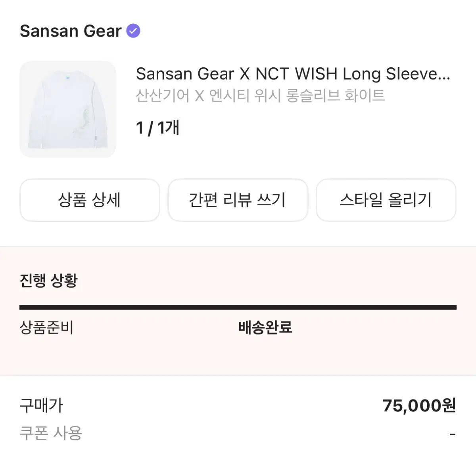Select the 배송완료 progress step

(x=265, y=328)
